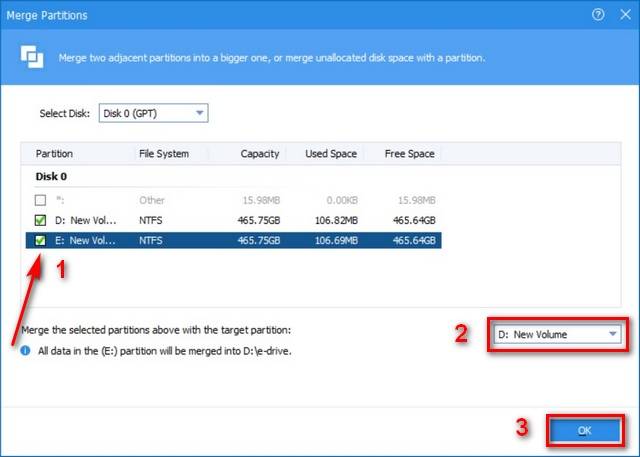The height and width of the screenshot is (457, 640).
Task: Expand the target partition D: New Volume dropdown
Action: coord(558,335)
